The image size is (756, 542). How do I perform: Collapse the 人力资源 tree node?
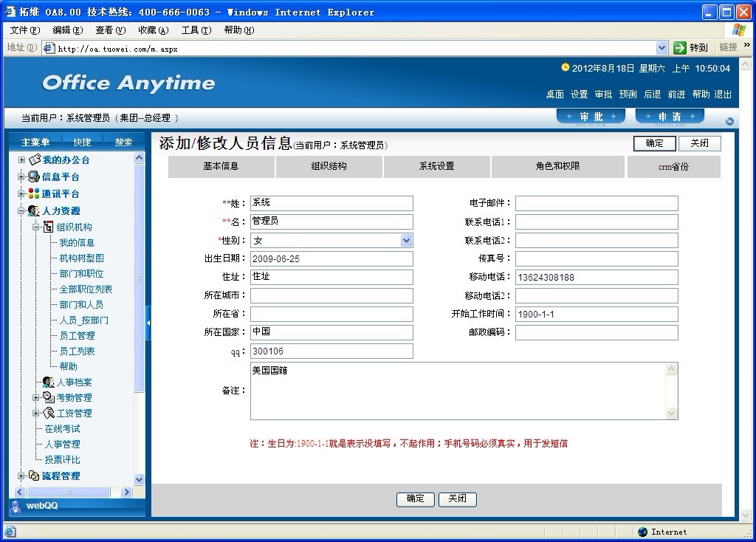pos(21,211)
